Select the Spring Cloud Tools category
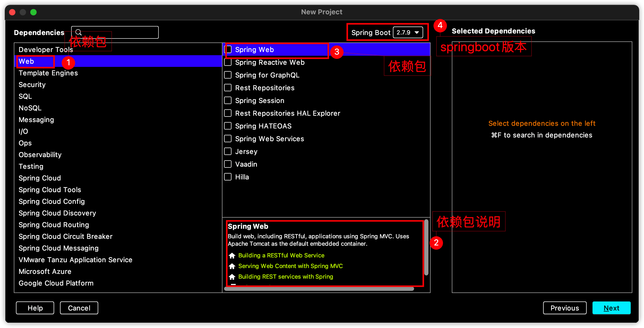644x328 pixels. (x=118, y=190)
